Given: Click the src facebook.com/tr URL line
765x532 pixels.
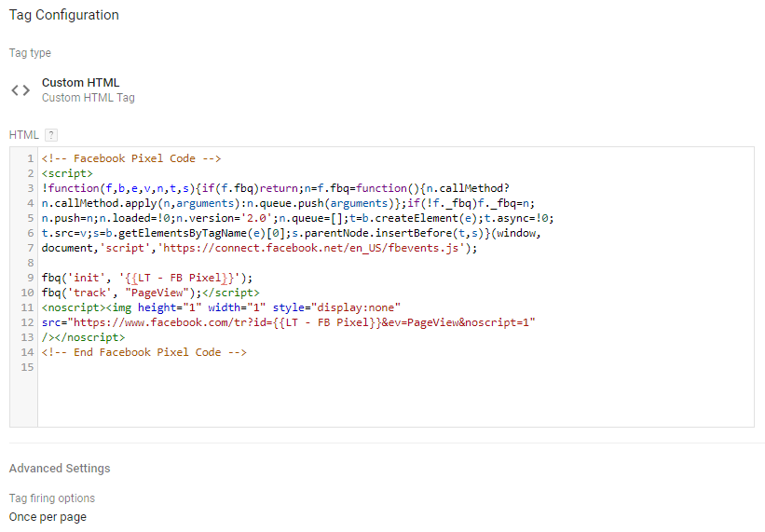Looking at the screenshot, I should pos(288,322).
